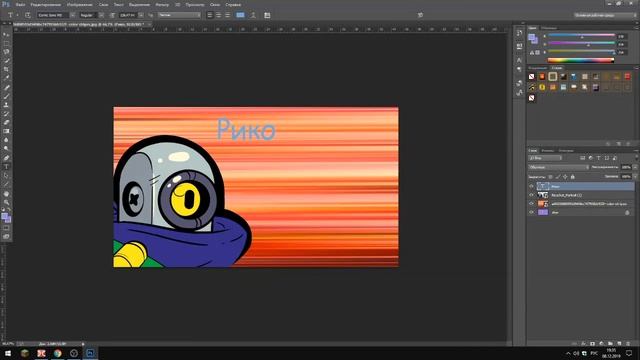Open the screen mode button in toolbox

click(6, 237)
